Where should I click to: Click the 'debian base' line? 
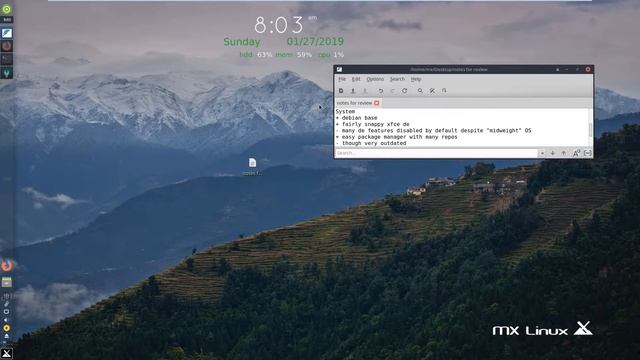(356, 118)
